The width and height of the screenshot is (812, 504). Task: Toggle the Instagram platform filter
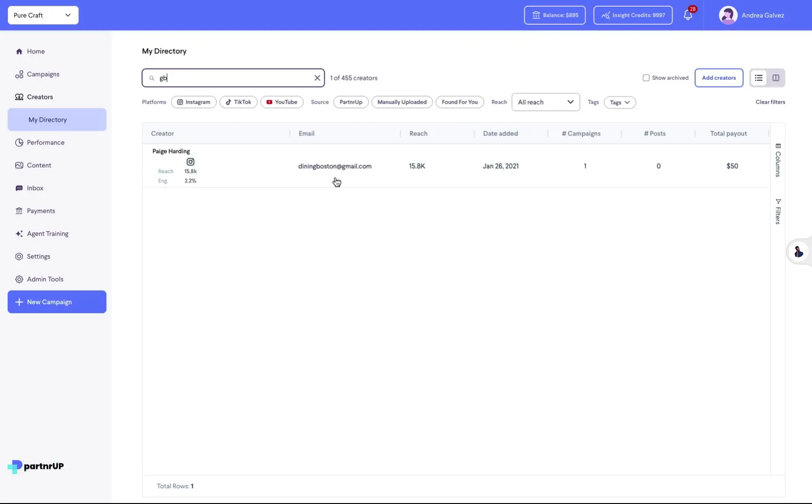point(193,102)
